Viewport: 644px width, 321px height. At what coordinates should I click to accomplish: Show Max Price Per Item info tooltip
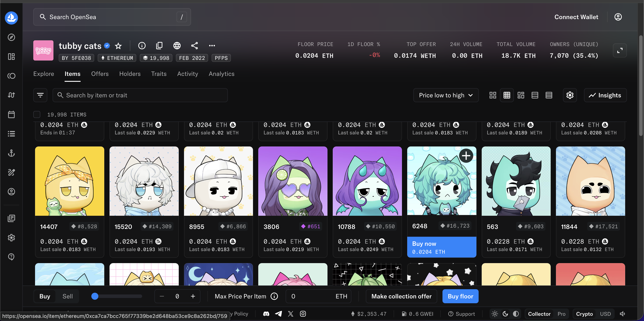274,296
